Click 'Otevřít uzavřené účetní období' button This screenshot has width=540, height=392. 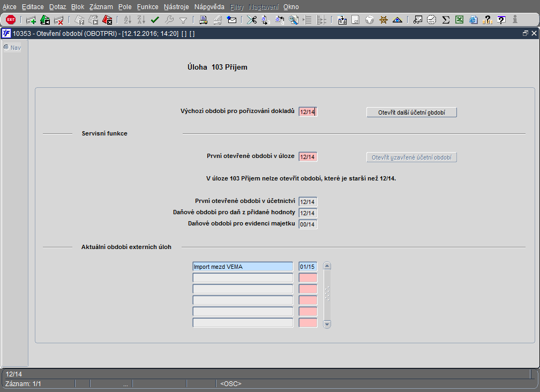[x=411, y=157]
